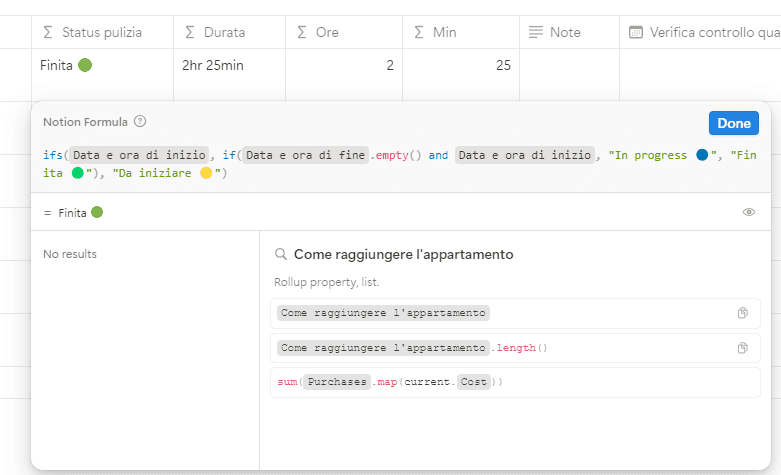This screenshot has width=781, height=475.
Task: Click inside the formula editor text
Action: [x=400, y=164]
